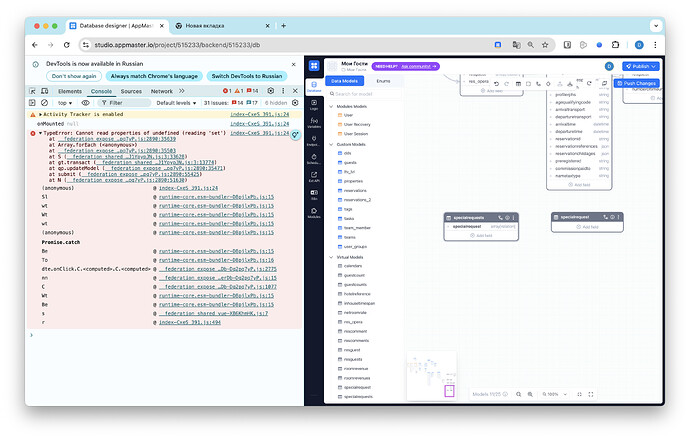Open the 100% zoom level dropdown
Screen dimensions: 690x438
[554, 394]
